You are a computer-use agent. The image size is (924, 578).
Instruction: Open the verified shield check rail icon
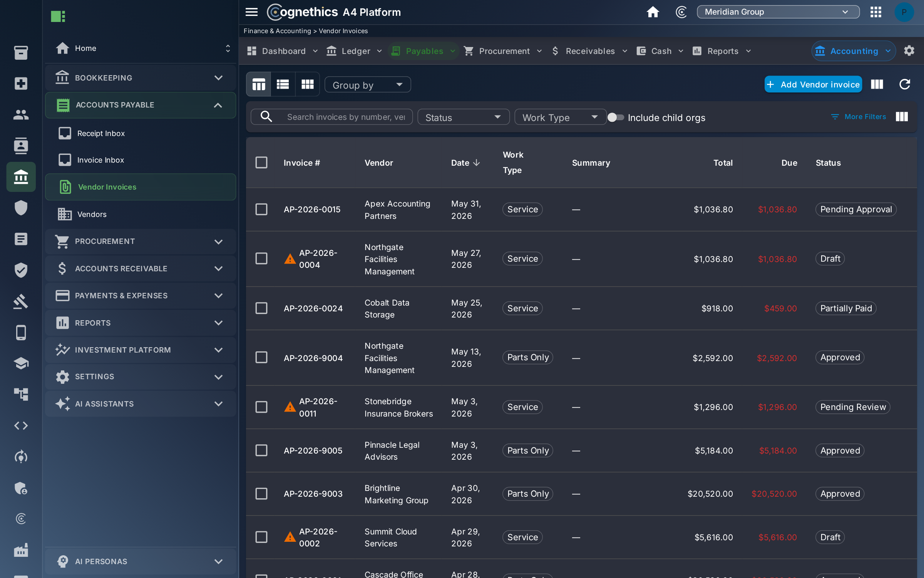point(21,270)
